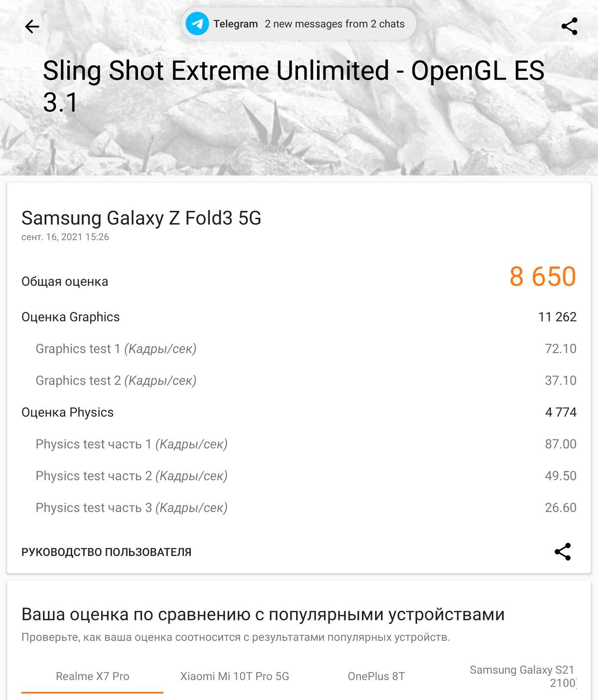Tap the Оценка Physics row
This screenshot has height=700, width=598.
click(299, 413)
